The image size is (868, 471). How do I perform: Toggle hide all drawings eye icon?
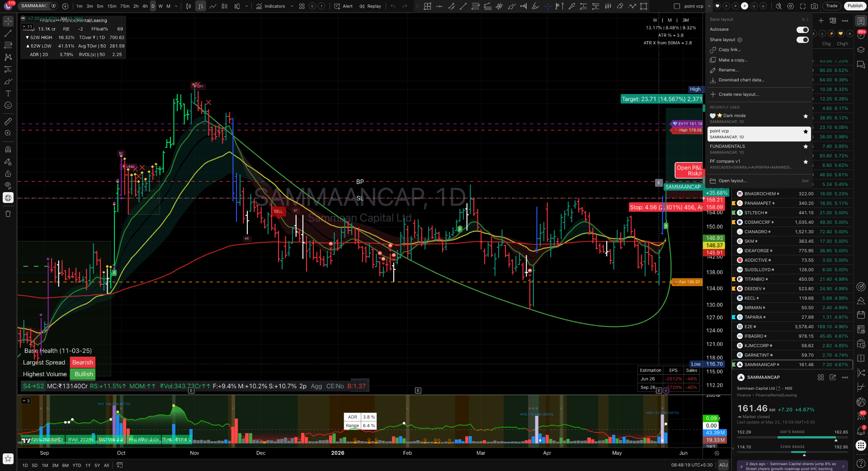8,185
